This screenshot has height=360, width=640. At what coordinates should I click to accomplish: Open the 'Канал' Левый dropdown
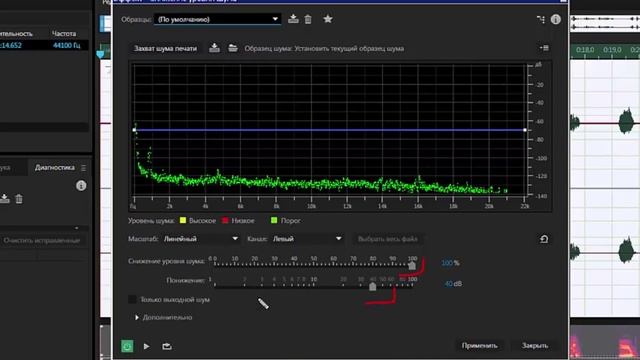(307, 239)
